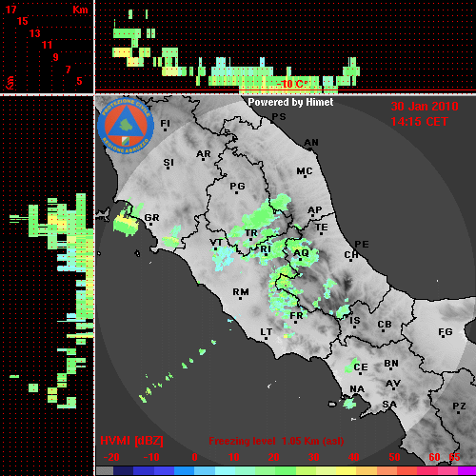Click the '5' altitude label

pos(79,81)
